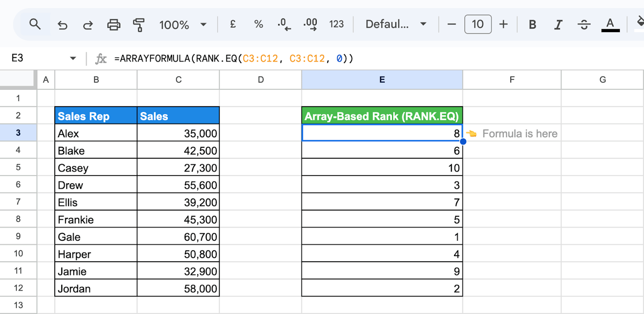Increase font size with plus button
644x314 pixels.
504,25
